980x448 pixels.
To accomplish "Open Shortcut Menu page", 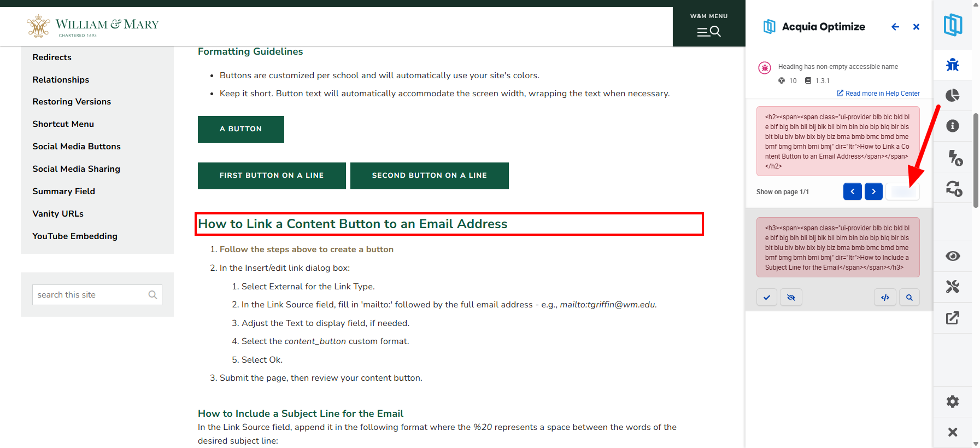I will click(63, 124).
